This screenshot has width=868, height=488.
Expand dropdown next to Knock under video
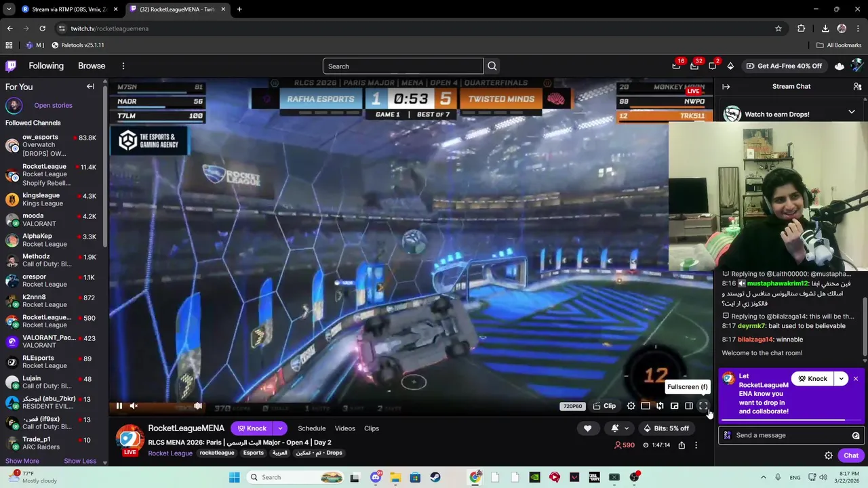[280, 428]
